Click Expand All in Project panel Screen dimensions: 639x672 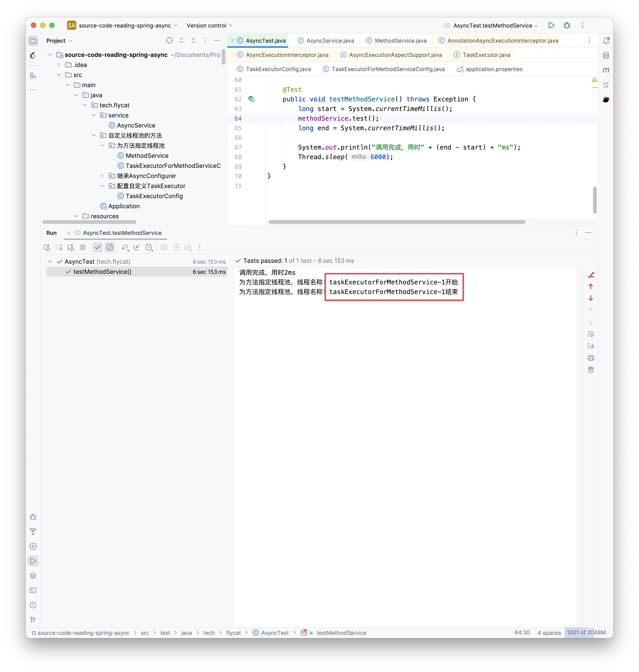[181, 41]
